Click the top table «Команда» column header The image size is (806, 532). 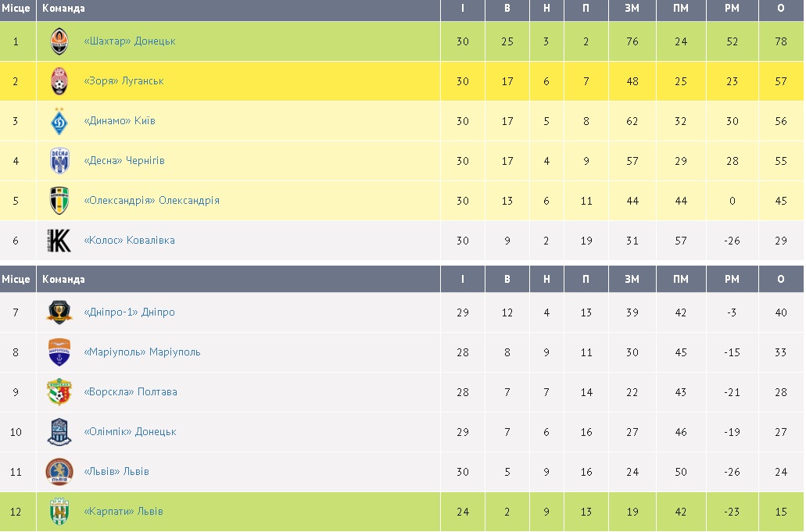63,9
